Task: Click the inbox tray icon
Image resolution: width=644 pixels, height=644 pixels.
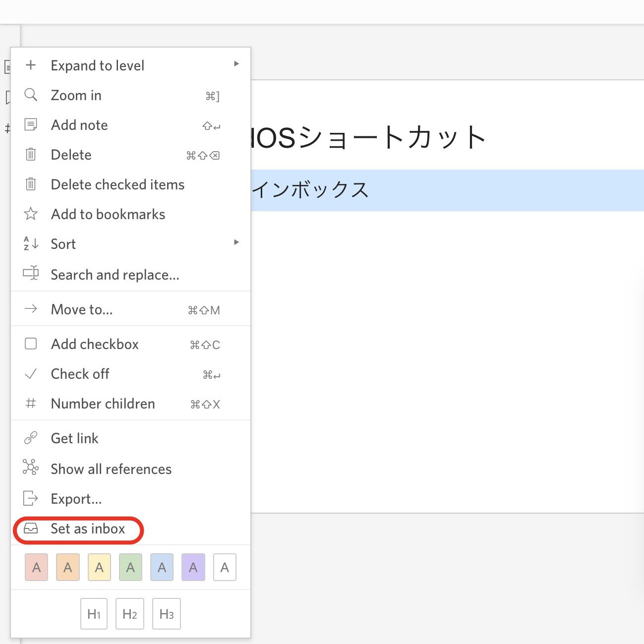Action: [x=31, y=528]
